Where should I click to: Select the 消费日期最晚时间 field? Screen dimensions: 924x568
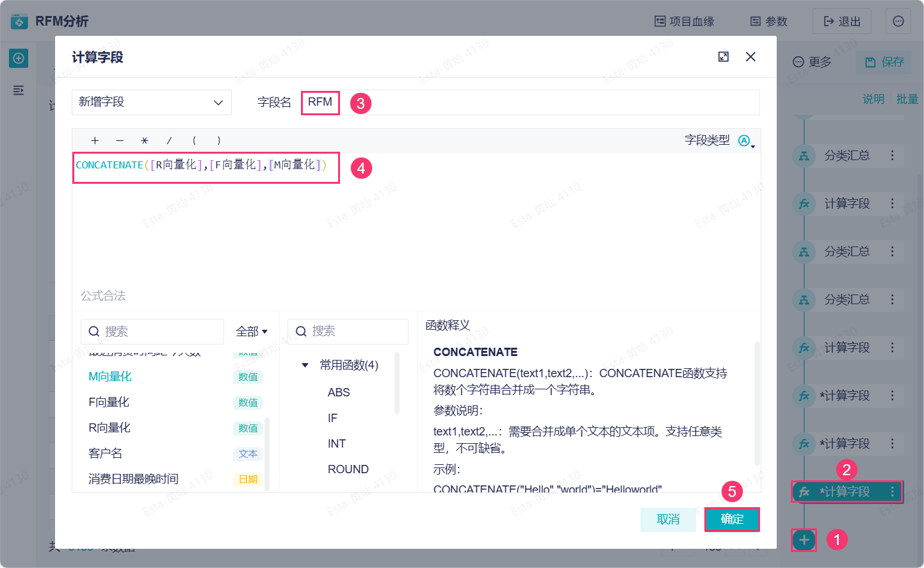click(133, 479)
